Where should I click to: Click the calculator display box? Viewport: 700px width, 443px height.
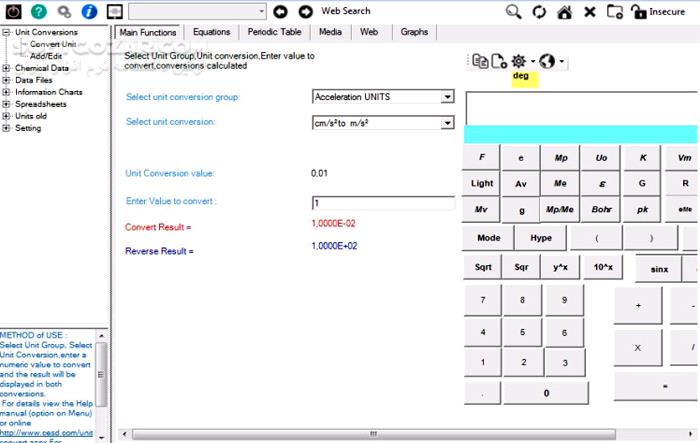[x=582, y=109]
